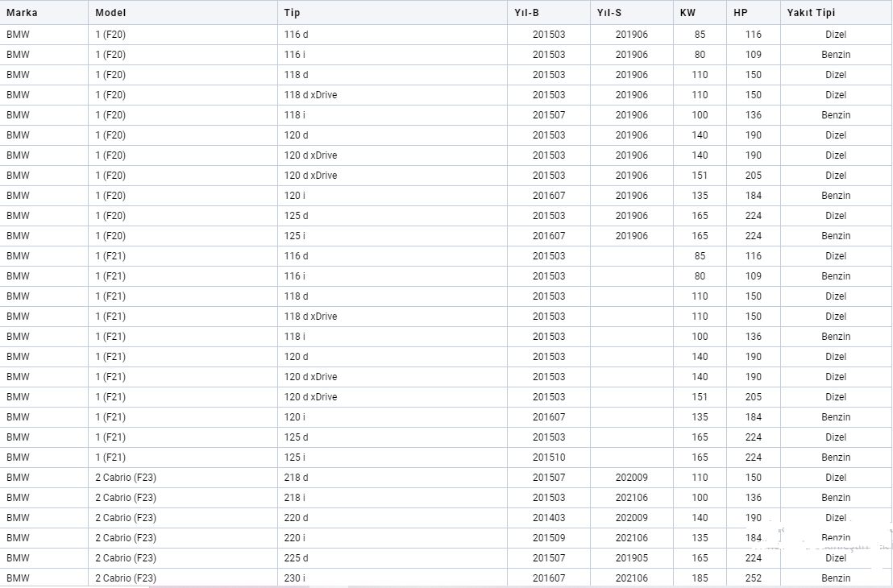Select the 218 i Tip cell
The height and width of the screenshot is (588, 893).
pyautogui.click(x=295, y=498)
